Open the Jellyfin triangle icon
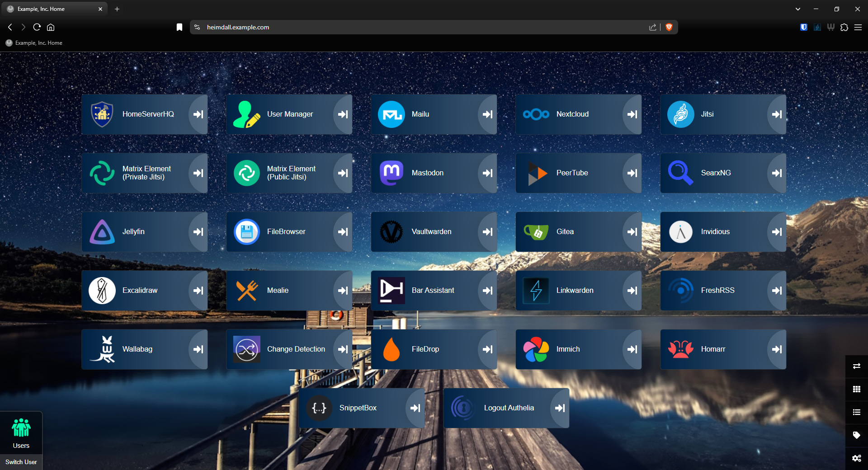The image size is (868, 470). click(102, 232)
